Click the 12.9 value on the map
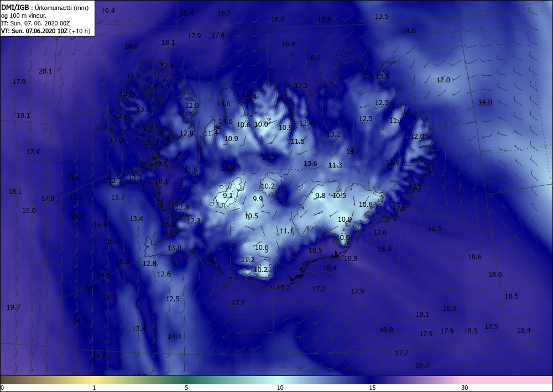Viewport: 553px width, 392px height. pyautogui.click(x=192, y=106)
